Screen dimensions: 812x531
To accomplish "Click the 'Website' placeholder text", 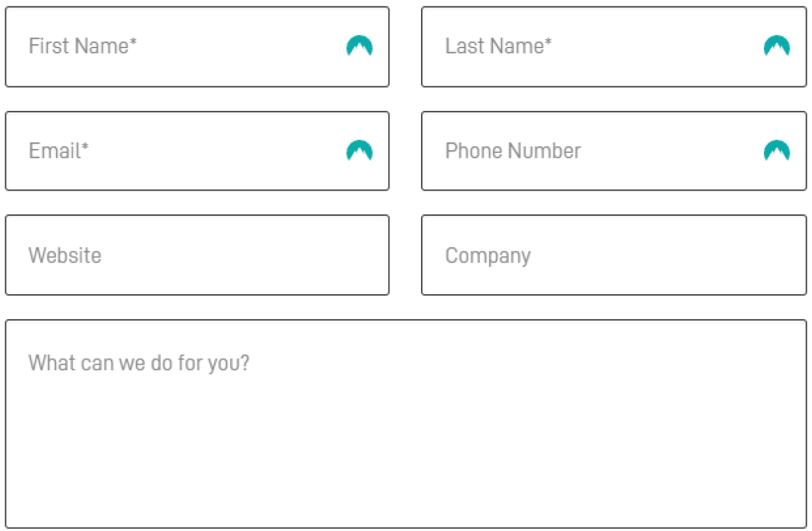I will pyautogui.click(x=65, y=255).
